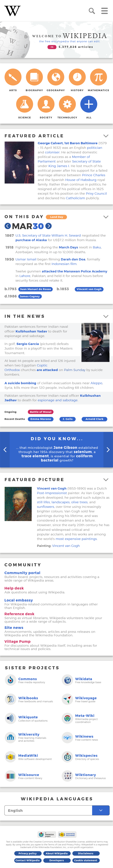Open the Battle of Mosul tag
Viewport: 113px width, 868px height.
click(x=40, y=412)
